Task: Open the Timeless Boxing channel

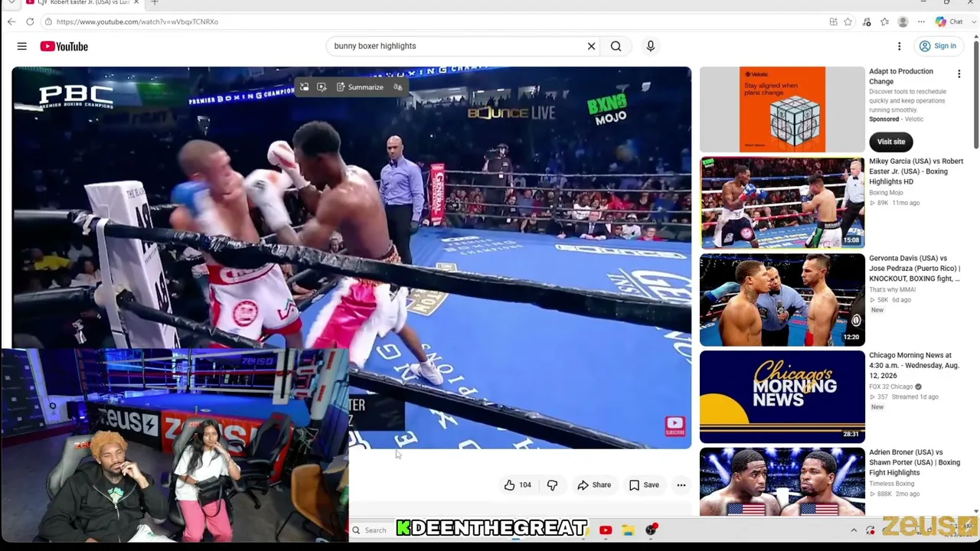Action: (892, 484)
